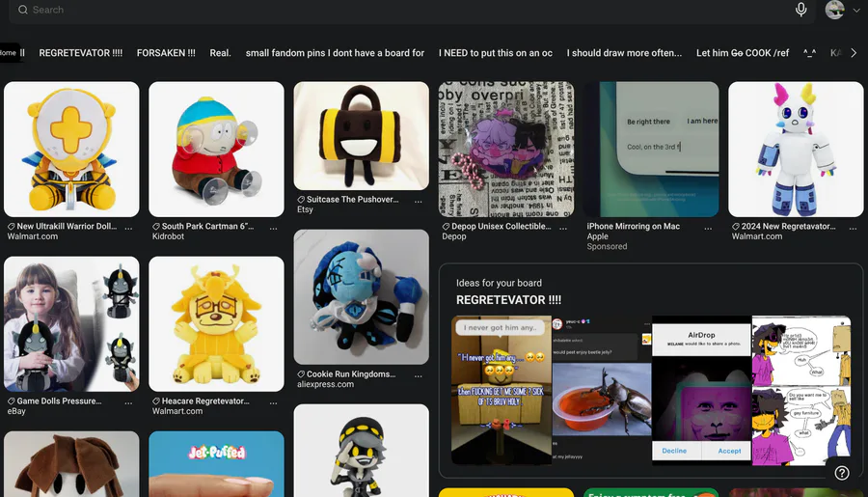The image size is (868, 497).
Task: Click product tag icon on Cookie Run Kingdoms
Action: 301,374
